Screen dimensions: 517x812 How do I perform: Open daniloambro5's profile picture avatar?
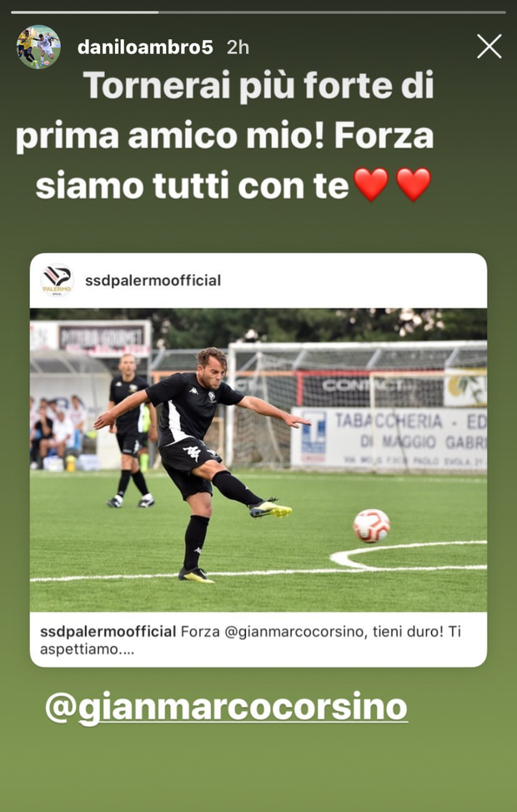(38, 47)
